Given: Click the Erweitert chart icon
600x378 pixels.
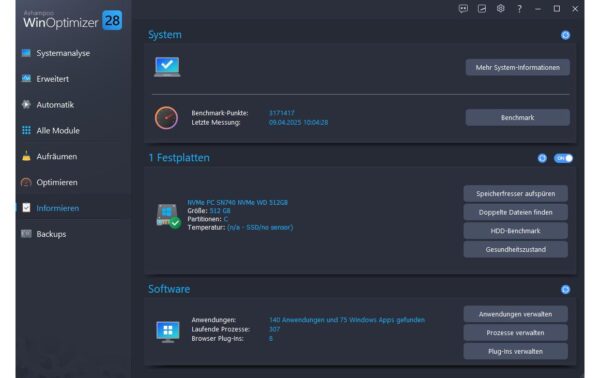Looking at the screenshot, I should pos(26,78).
